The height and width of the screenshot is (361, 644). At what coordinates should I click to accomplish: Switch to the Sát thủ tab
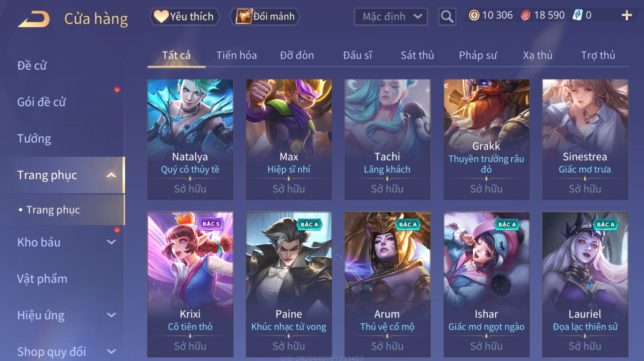(417, 55)
